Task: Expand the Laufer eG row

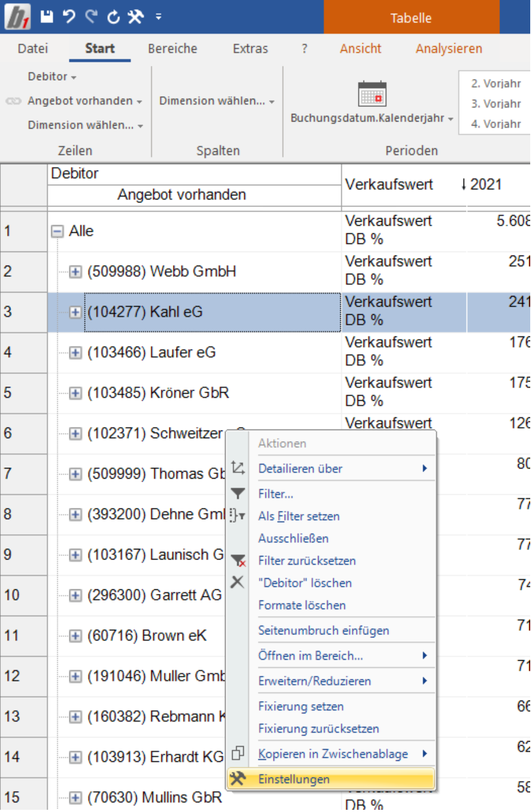Action: coord(75,353)
